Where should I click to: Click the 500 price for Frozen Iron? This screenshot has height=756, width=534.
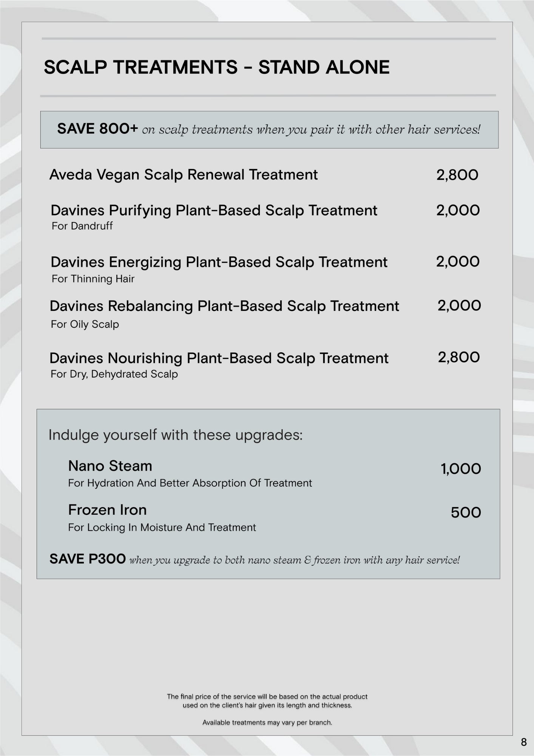click(x=466, y=513)
